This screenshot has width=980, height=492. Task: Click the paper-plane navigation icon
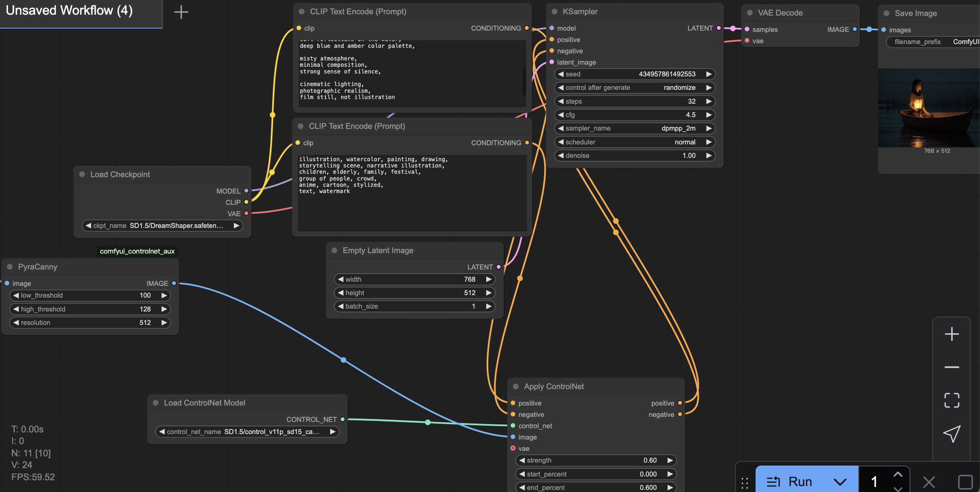pyautogui.click(x=951, y=434)
